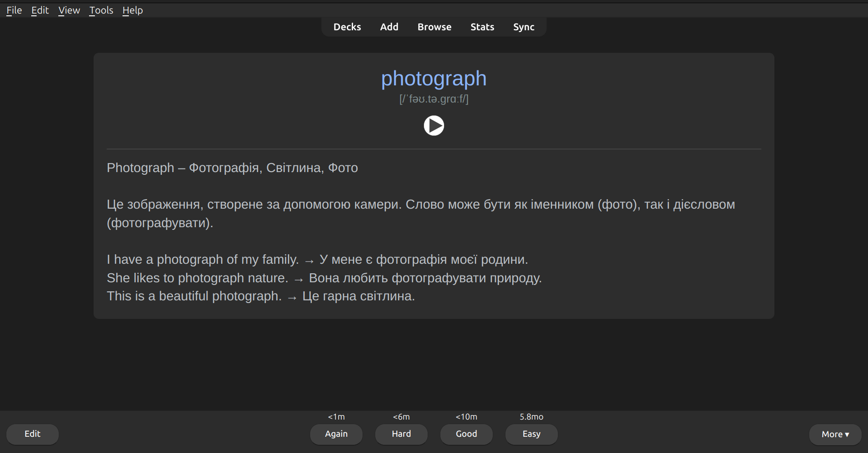The width and height of the screenshot is (868, 453).
Task: Click the phonetic transcription under the heading
Action: tap(434, 99)
